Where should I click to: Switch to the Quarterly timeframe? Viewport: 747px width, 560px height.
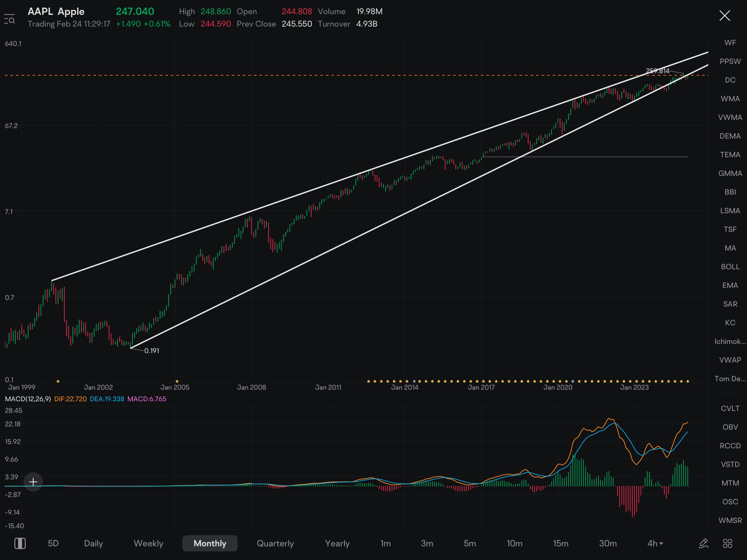(x=275, y=543)
